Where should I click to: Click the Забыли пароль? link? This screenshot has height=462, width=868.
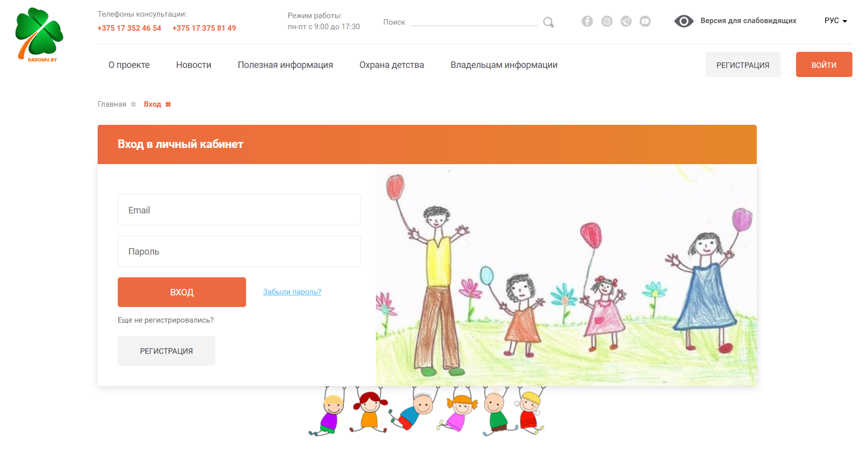292,292
